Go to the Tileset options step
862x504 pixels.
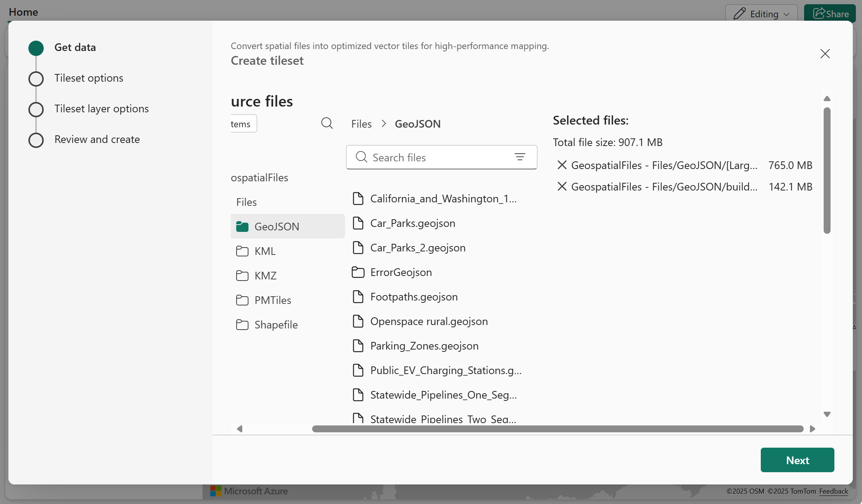pyautogui.click(x=89, y=78)
